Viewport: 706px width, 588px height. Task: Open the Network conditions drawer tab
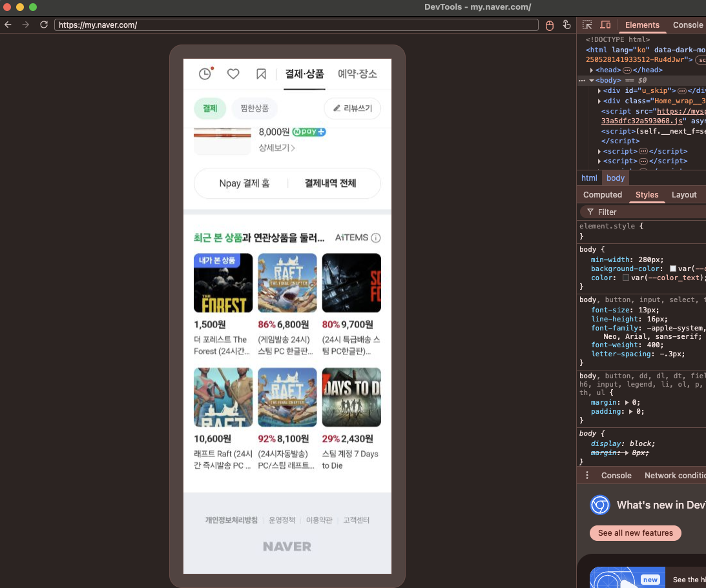click(x=674, y=476)
